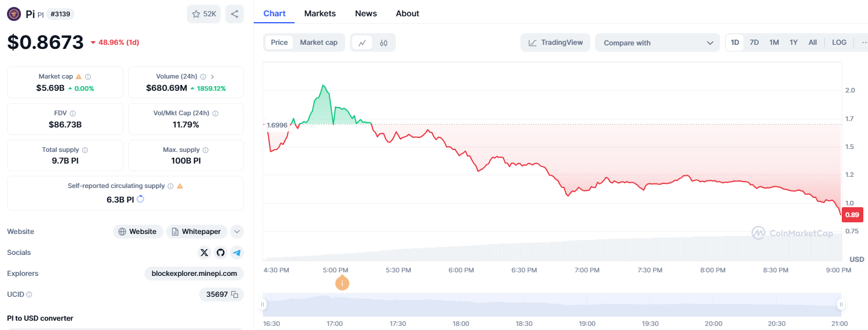
Task: Switch to line chart icon
Action: point(362,42)
